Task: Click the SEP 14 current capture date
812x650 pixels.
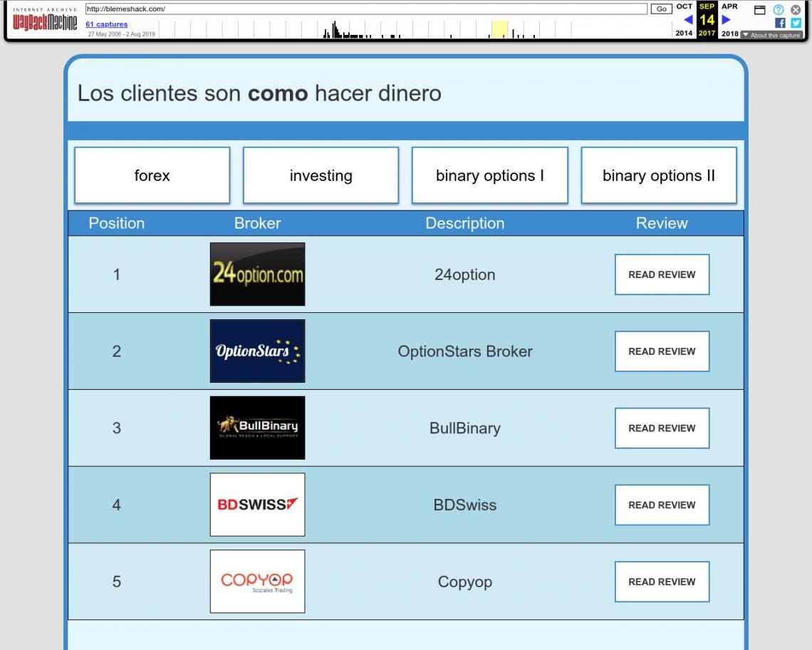Action: coord(707,20)
